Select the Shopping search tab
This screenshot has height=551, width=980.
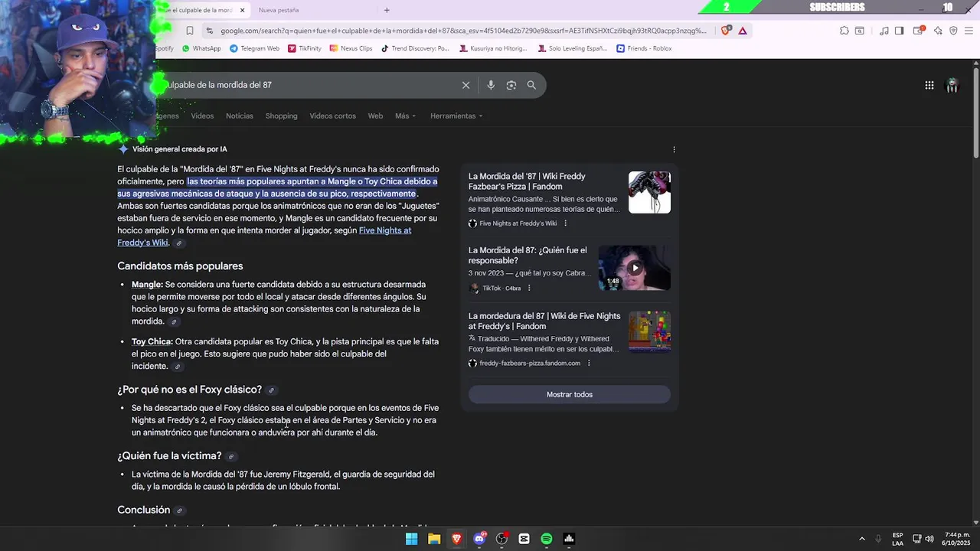click(281, 116)
